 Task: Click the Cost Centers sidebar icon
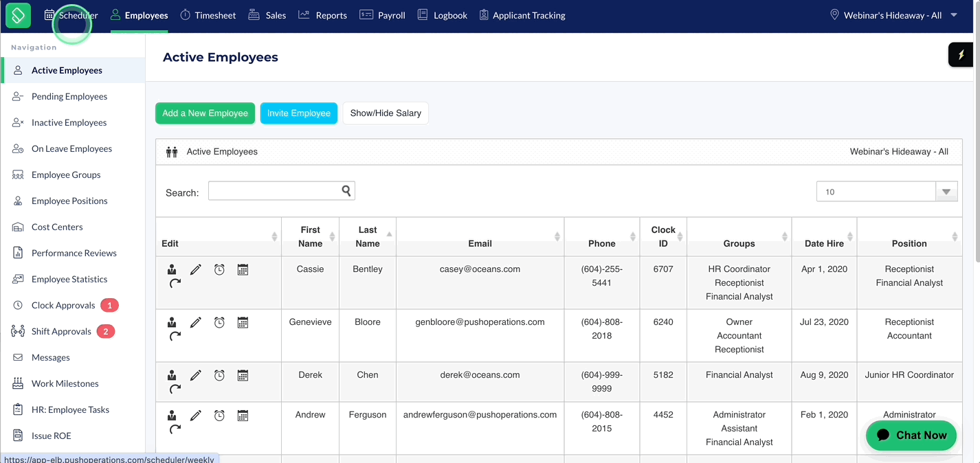[x=18, y=227]
